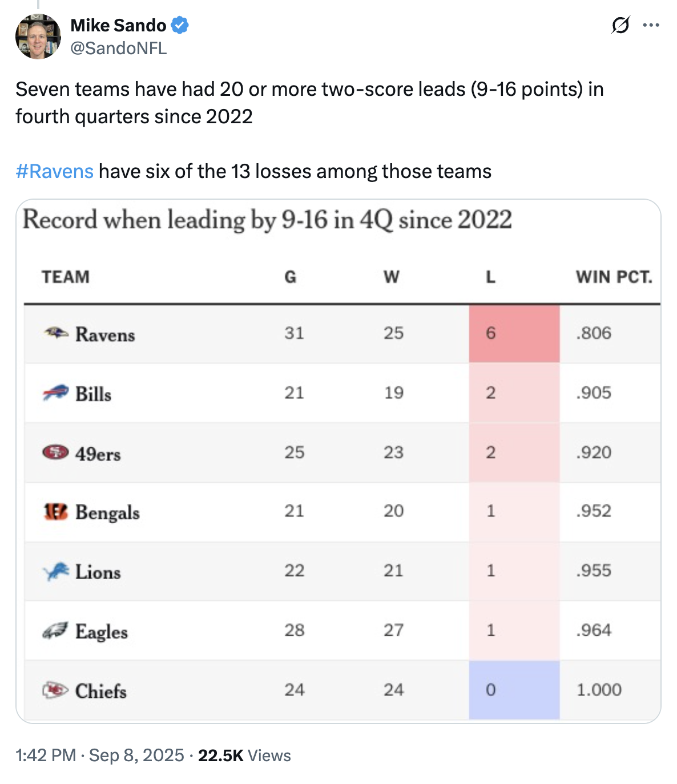Click the Chiefs team logo
Image resolution: width=677 pixels, height=784 pixels.
[55, 690]
